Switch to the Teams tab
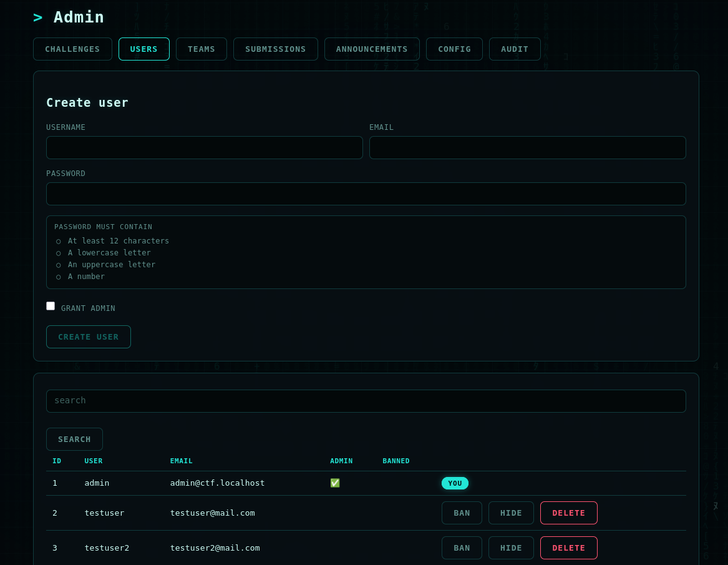The height and width of the screenshot is (565, 728). tap(201, 49)
